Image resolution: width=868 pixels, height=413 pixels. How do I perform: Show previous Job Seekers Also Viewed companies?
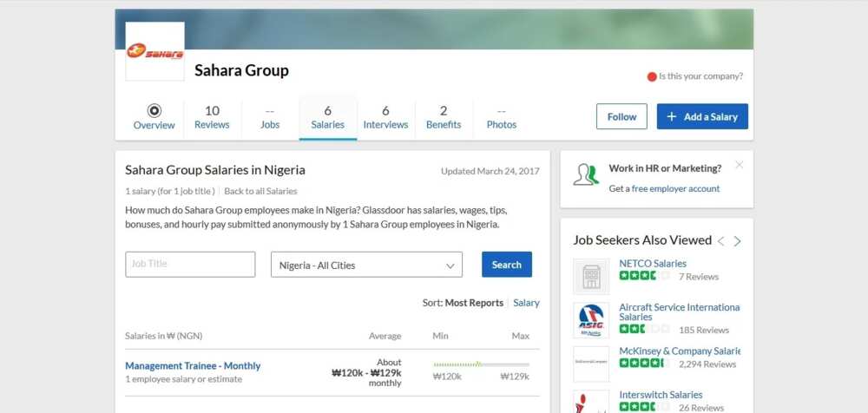point(720,241)
